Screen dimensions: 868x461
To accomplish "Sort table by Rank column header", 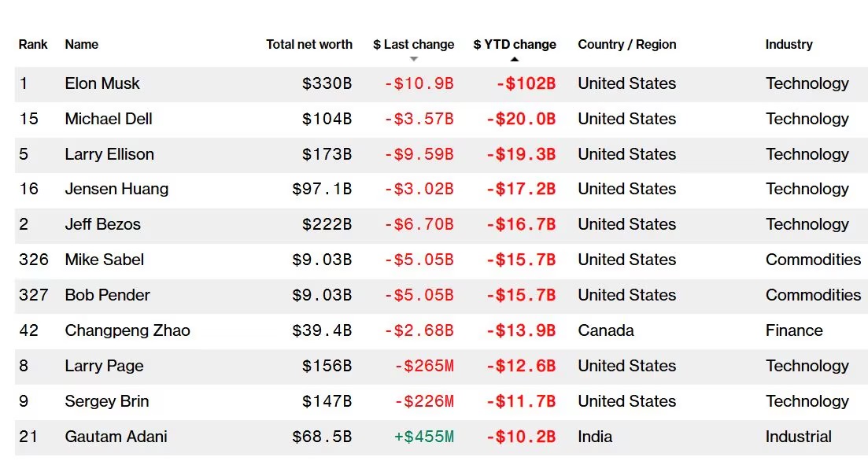I will click(x=33, y=44).
